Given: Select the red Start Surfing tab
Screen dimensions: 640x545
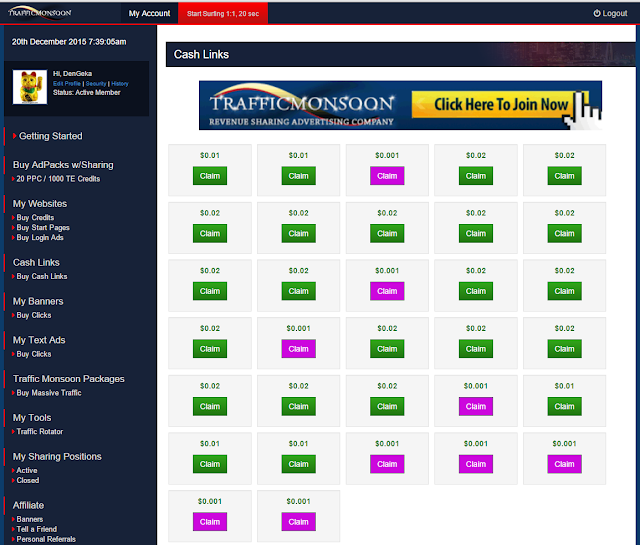Looking at the screenshot, I should tap(223, 13).
